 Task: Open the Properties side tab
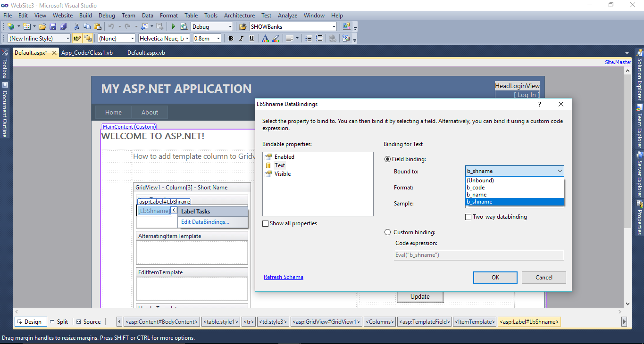coord(640,217)
